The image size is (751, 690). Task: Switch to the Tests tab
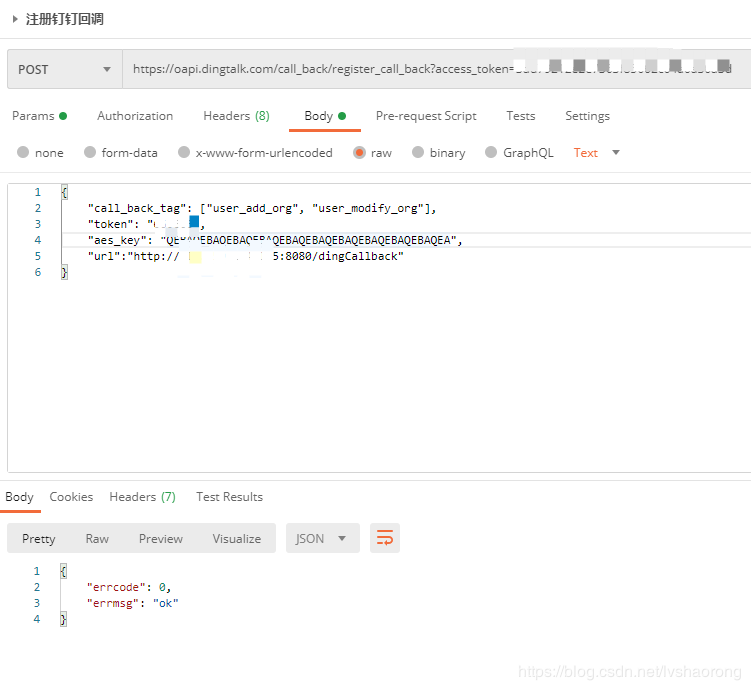[x=521, y=116]
